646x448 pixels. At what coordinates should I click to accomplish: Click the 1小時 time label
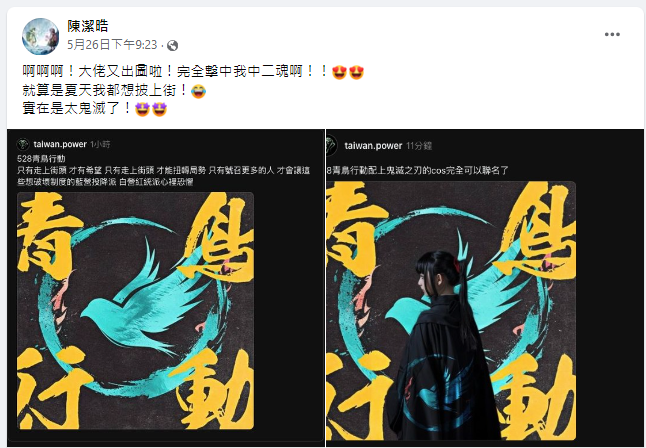click(100, 144)
